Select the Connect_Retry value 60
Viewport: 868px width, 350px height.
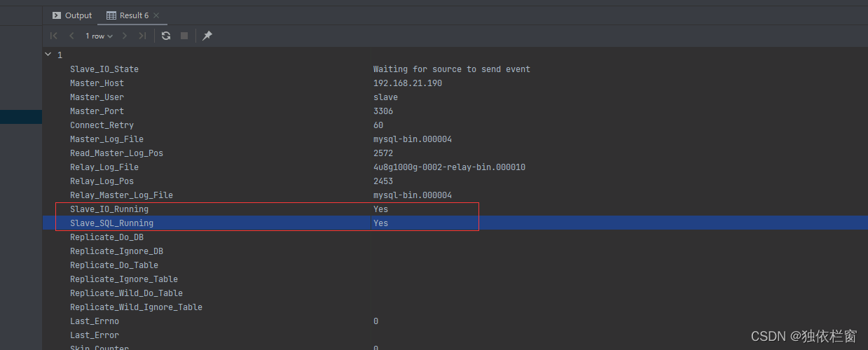coord(378,125)
